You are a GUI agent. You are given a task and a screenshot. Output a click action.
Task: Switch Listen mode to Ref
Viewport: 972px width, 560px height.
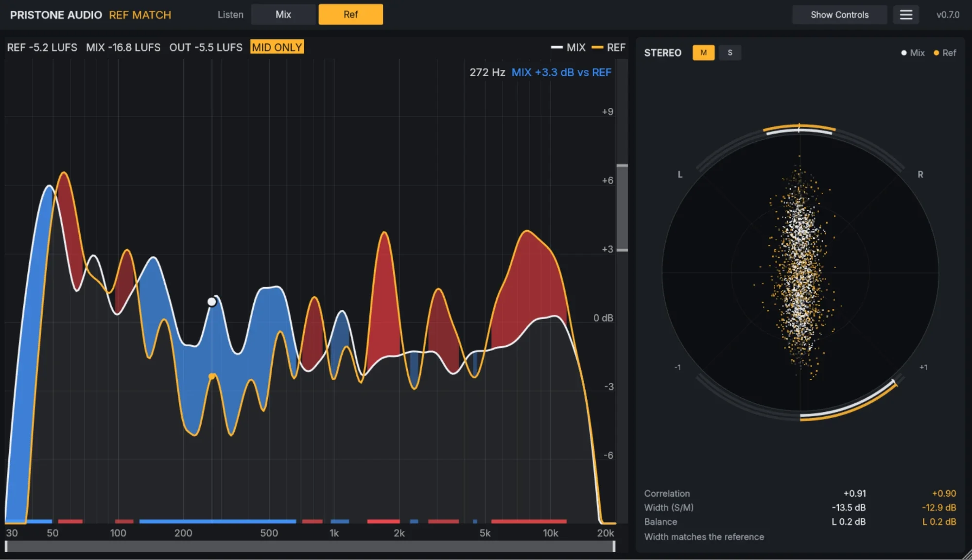[x=350, y=15]
